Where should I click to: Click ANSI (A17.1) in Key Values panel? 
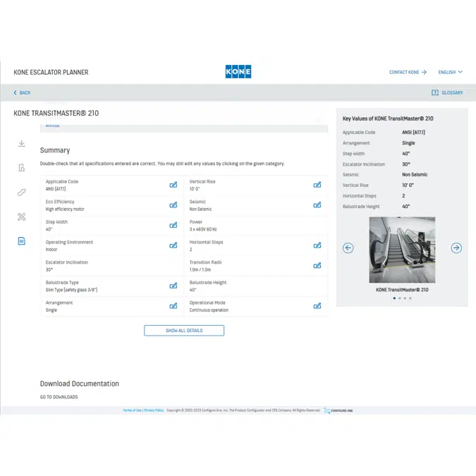pyautogui.click(x=413, y=133)
